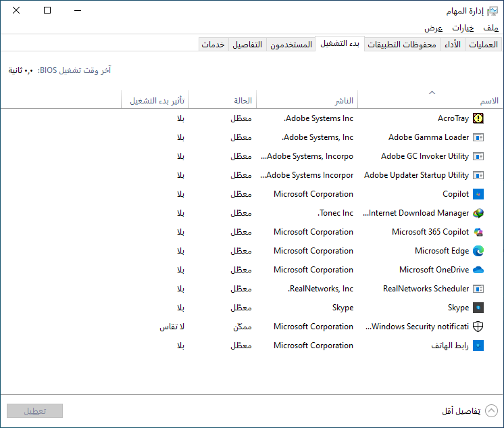Click the Windows Security shield icon
504x428 pixels.
click(478, 327)
